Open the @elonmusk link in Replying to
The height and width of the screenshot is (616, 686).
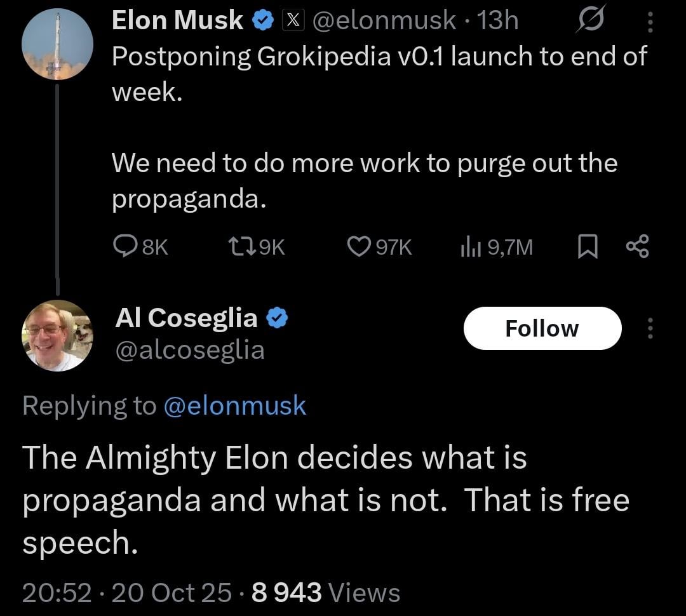tap(234, 406)
